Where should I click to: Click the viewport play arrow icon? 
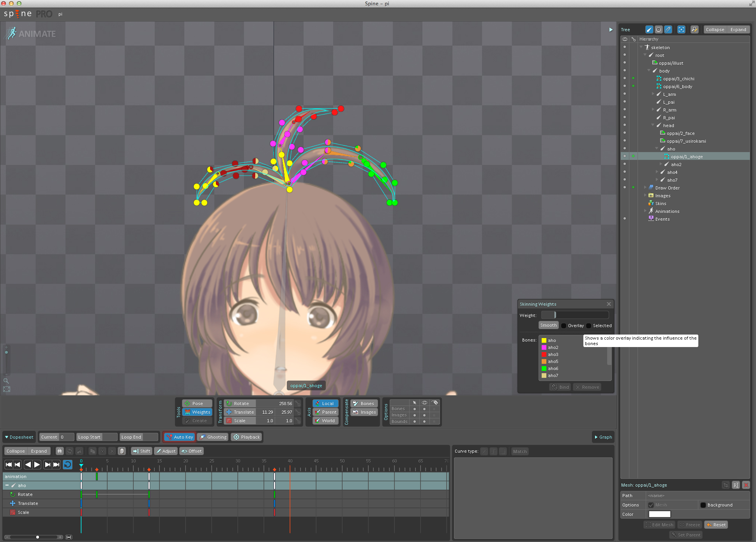pos(611,30)
